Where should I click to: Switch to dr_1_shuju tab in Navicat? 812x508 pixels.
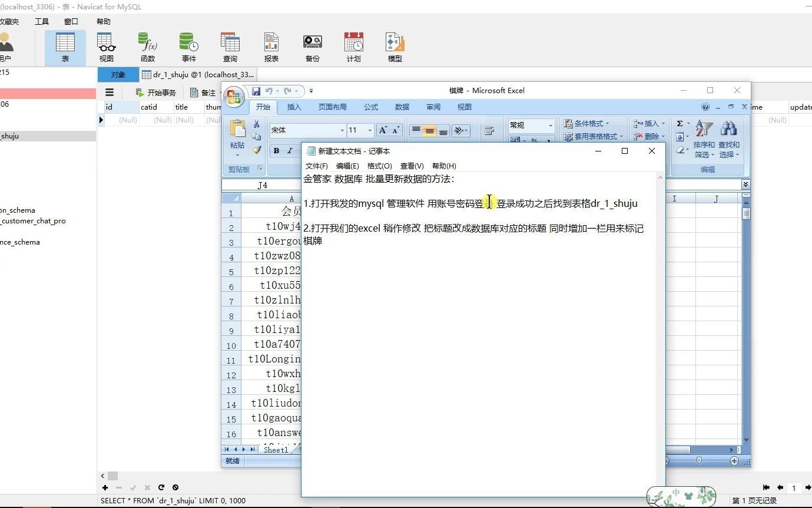(x=198, y=75)
